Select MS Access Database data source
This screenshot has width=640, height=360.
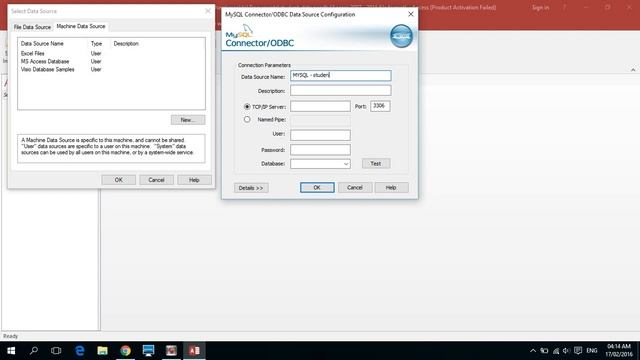(x=45, y=61)
